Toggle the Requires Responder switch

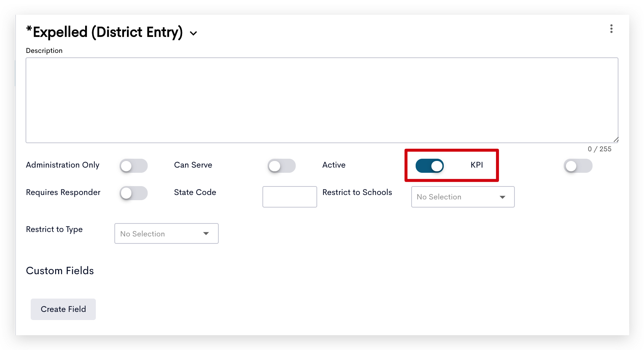click(134, 193)
